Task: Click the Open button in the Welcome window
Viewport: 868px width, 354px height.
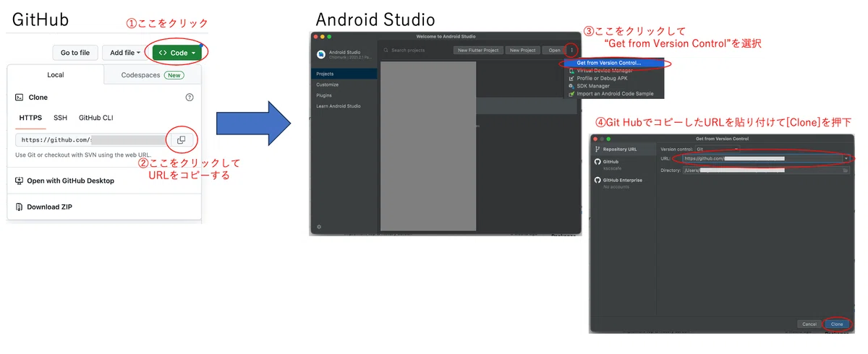Action: click(x=554, y=50)
